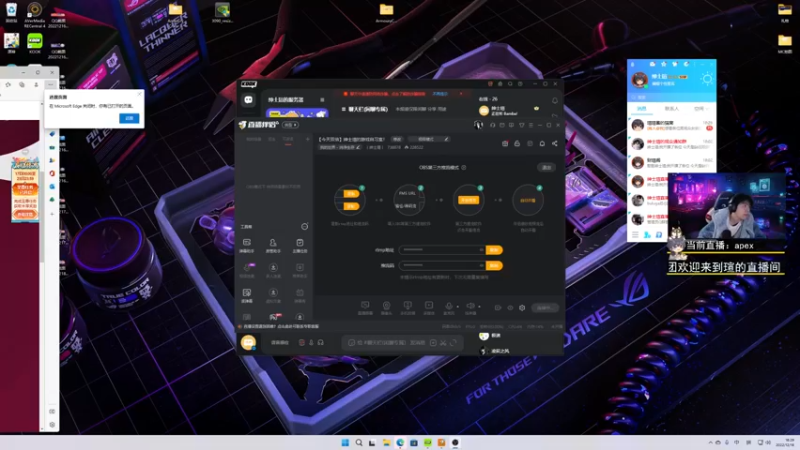
Task: Add screen capture source in bottom toolbar
Action: [365, 307]
